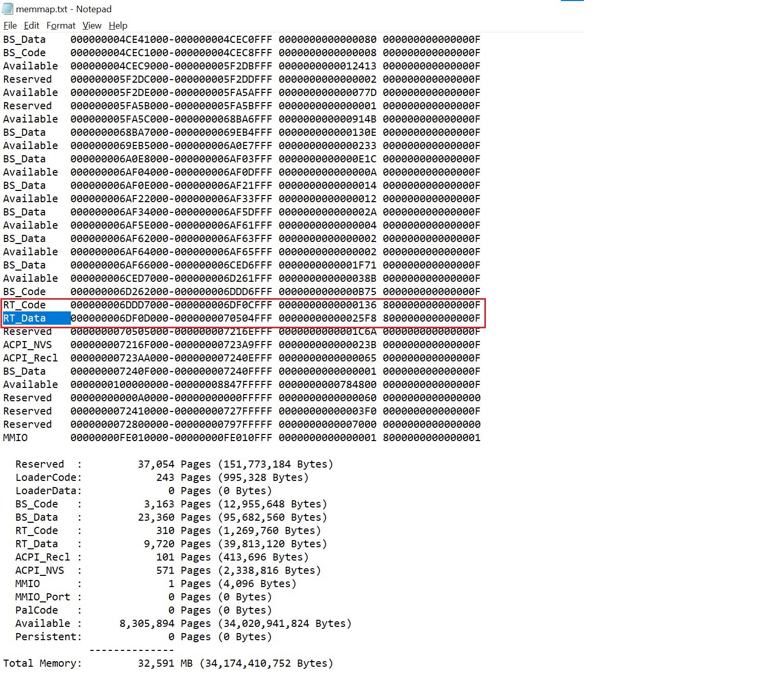The width and height of the screenshot is (784, 680).
Task: Click the Total Memory summary line
Action: click(168, 664)
